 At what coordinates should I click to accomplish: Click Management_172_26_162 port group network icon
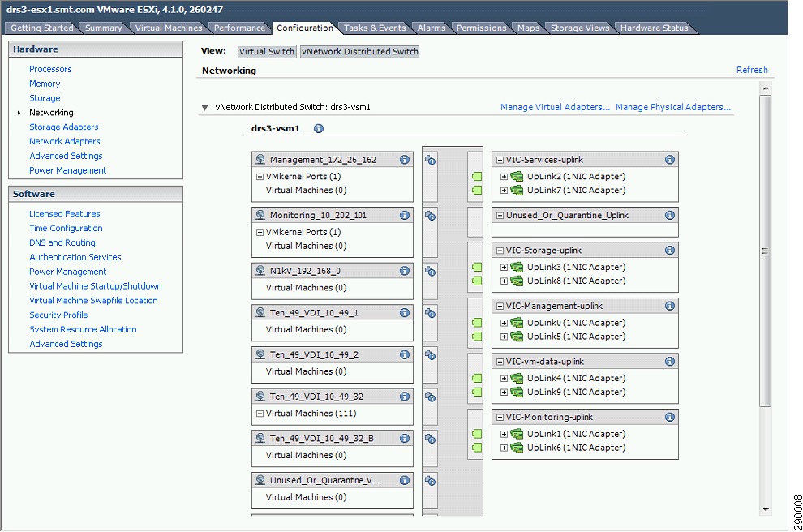[260, 160]
